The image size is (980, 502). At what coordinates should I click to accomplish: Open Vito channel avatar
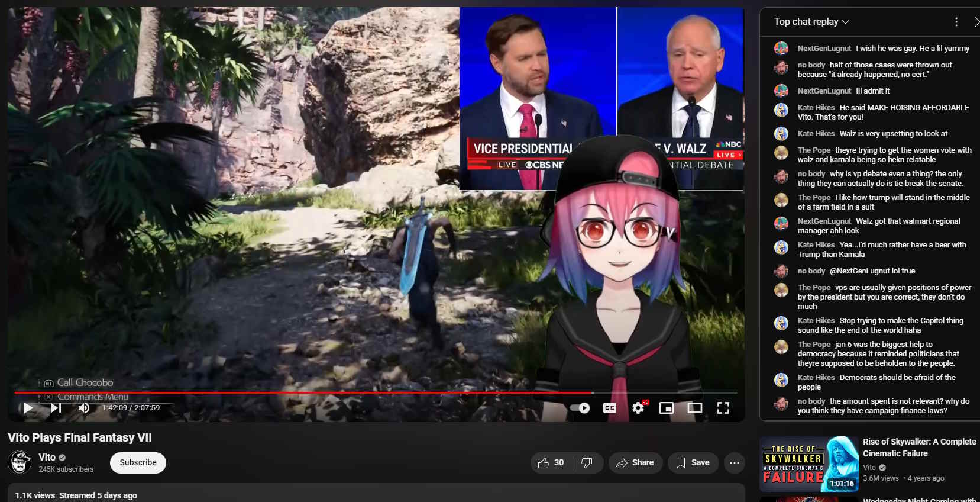pos(20,462)
